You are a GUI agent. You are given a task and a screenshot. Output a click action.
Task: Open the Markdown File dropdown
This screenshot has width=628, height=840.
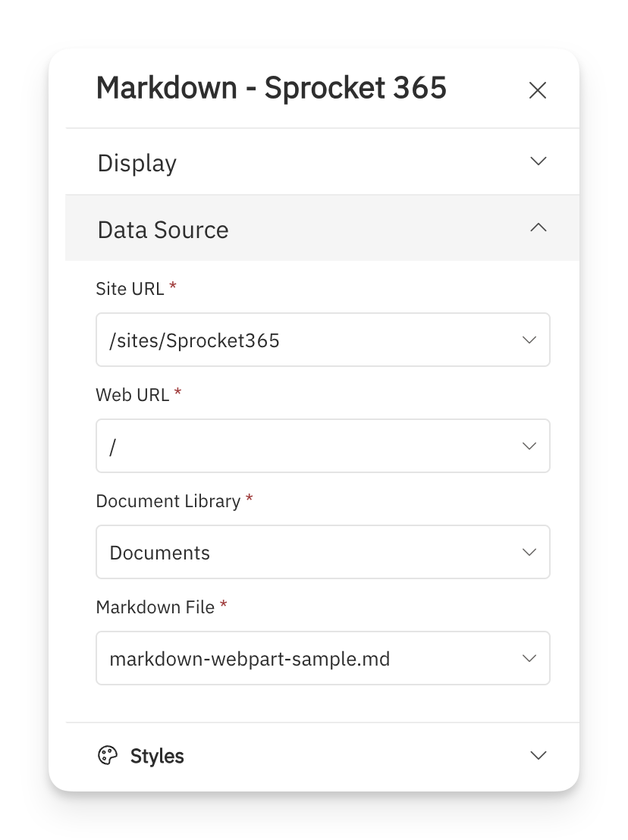[x=323, y=658]
